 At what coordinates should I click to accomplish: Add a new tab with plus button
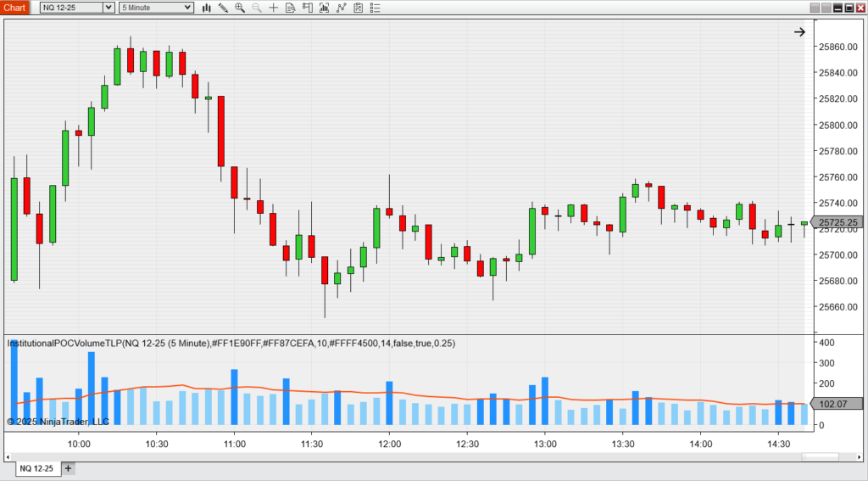click(69, 468)
